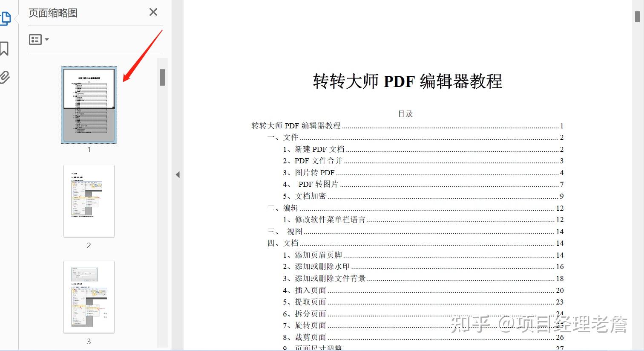Open contents entry 1、修改软件菜单栏语言

point(423,220)
